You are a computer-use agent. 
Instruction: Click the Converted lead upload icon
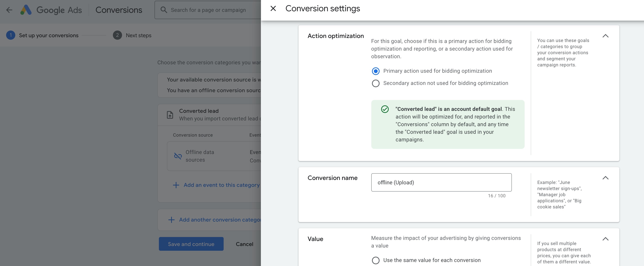pyautogui.click(x=170, y=115)
